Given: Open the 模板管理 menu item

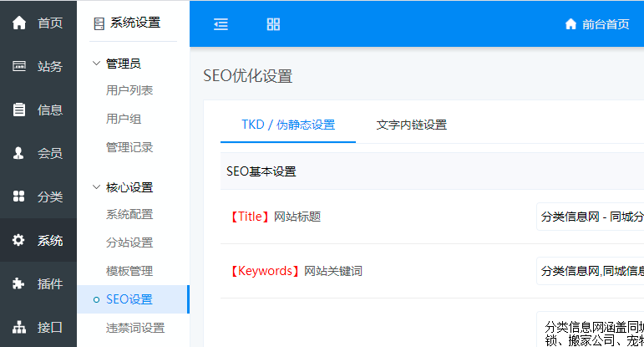Looking at the screenshot, I should pos(129,271).
